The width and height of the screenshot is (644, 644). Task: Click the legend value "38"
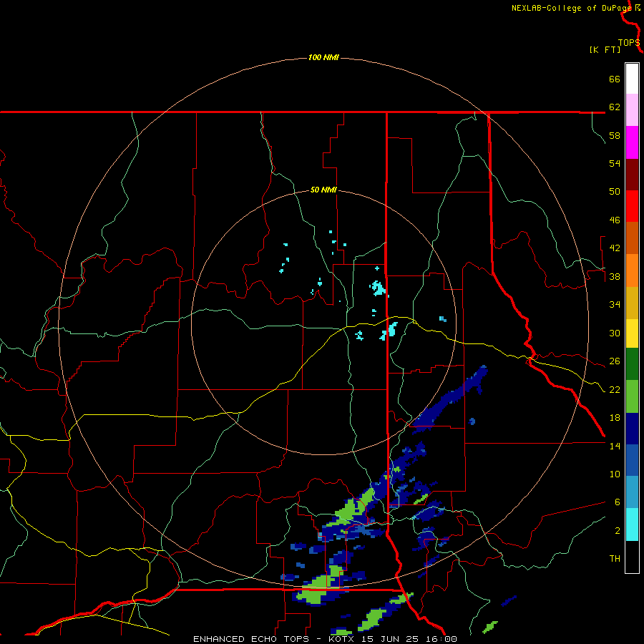(x=615, y=276)
